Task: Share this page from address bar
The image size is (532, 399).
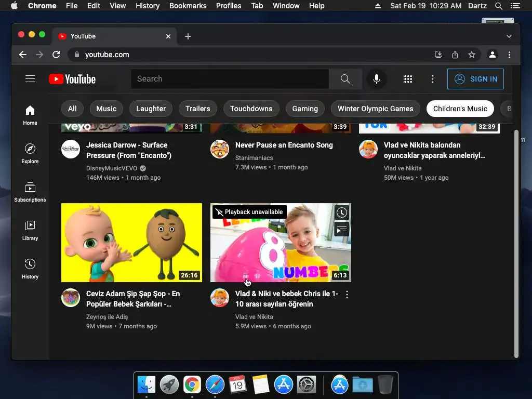Action: point(455,55)
